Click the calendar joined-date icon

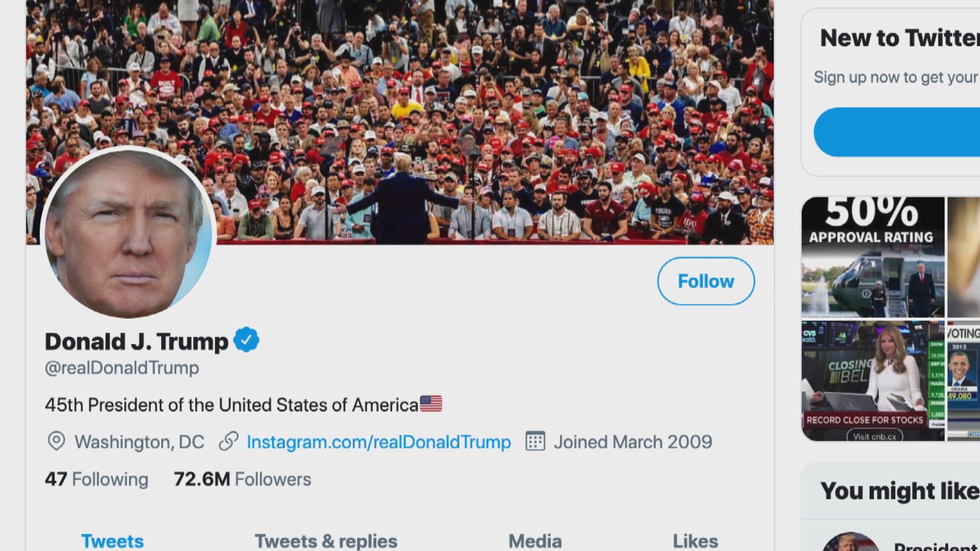[x=535, y=441]
